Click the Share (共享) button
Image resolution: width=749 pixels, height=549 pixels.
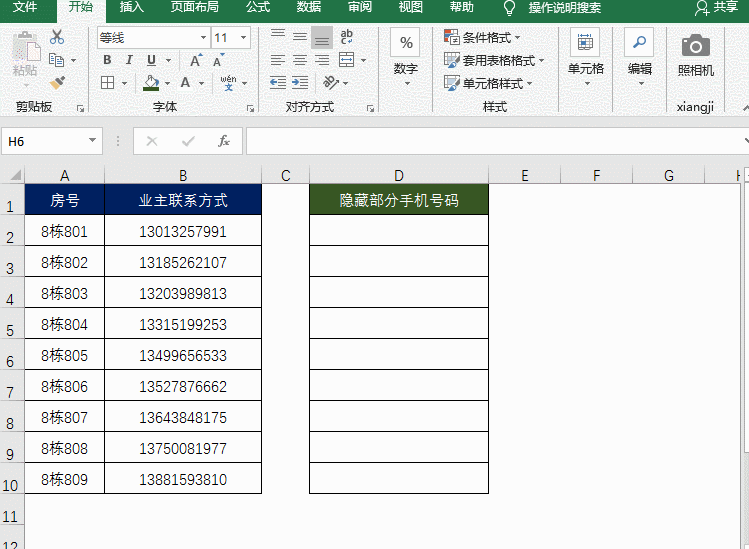pyautogui.click(x=717, y=7)
